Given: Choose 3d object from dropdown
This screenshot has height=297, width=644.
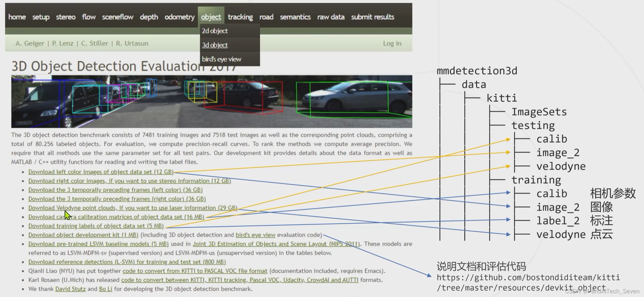Looking at the screenshot, I should 215,45.
